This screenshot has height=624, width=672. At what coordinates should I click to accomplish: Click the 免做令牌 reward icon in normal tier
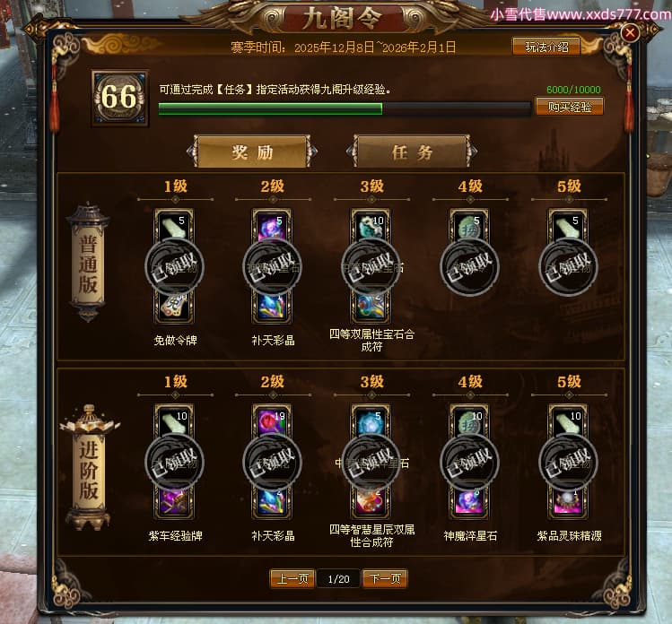tap(174, 307)
